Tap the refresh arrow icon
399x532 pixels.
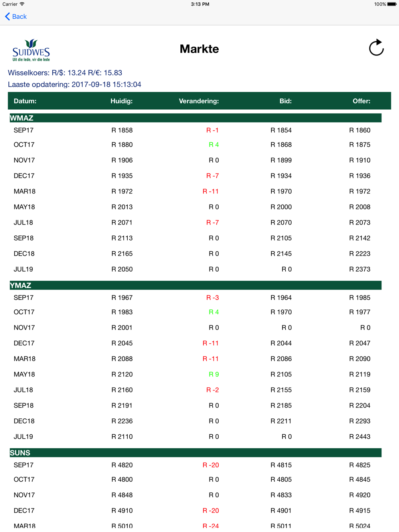click(376, 48)
